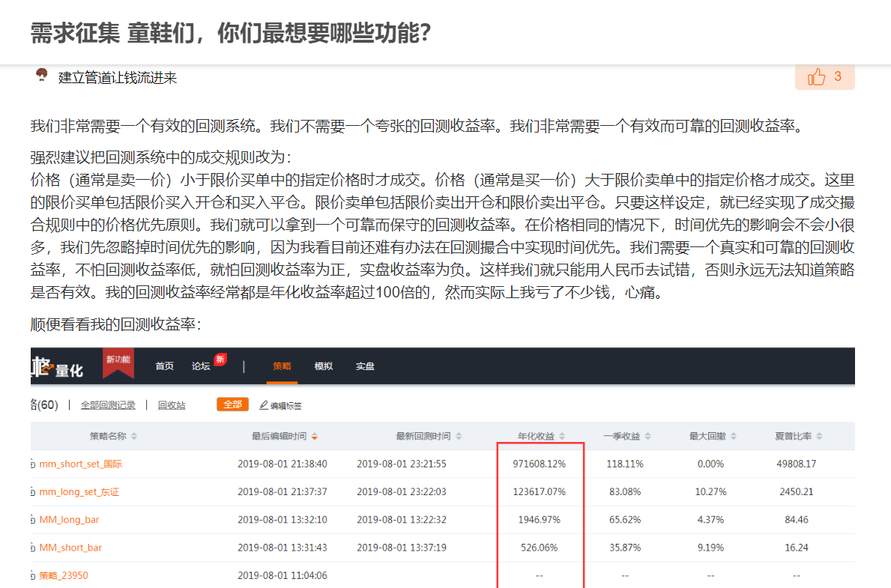Sort by 策略名称 column arrows
The image size is (891, 588).
(134, 437)
